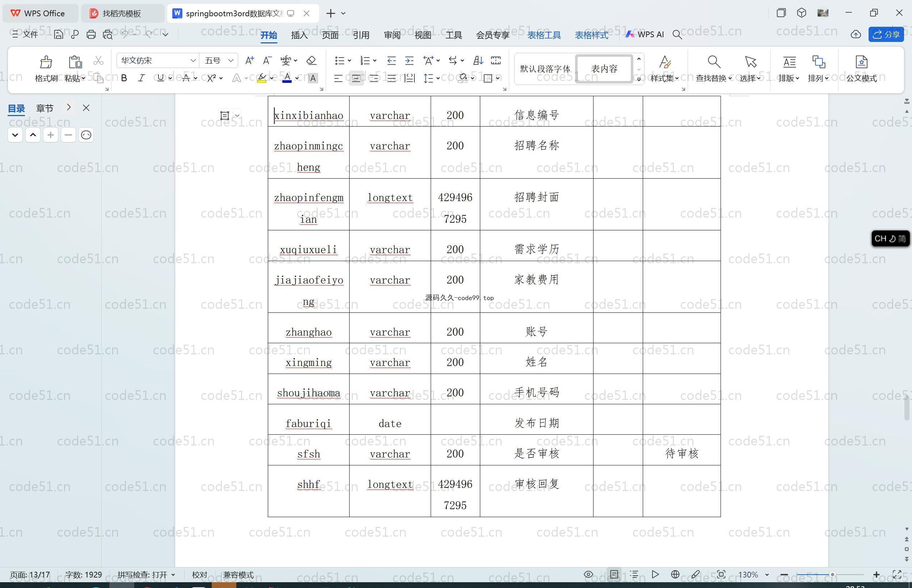The width and height of the screenshot is (912, 588).
Task: Toggle Outline view in status bar
Action: coord(634,574)
